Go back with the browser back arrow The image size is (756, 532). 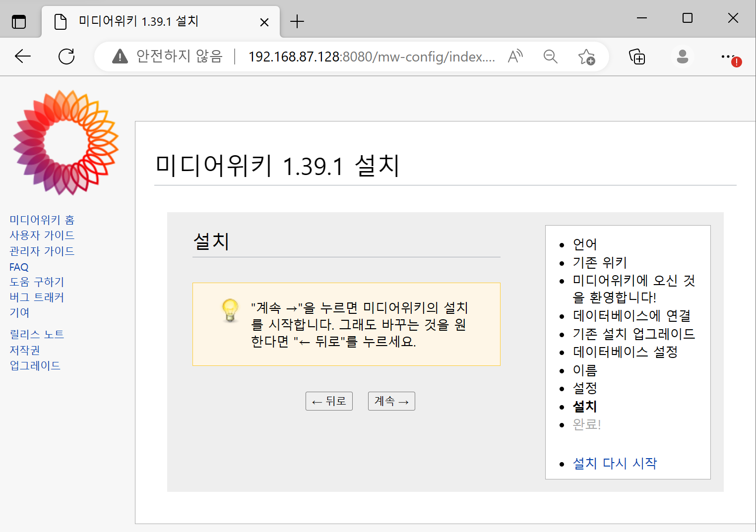coord(23,57)
